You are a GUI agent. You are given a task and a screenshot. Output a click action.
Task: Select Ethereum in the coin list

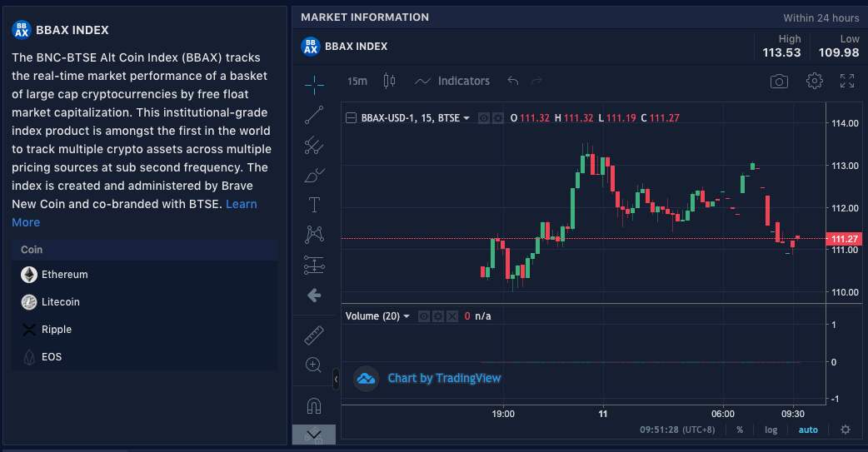(144, 275)
